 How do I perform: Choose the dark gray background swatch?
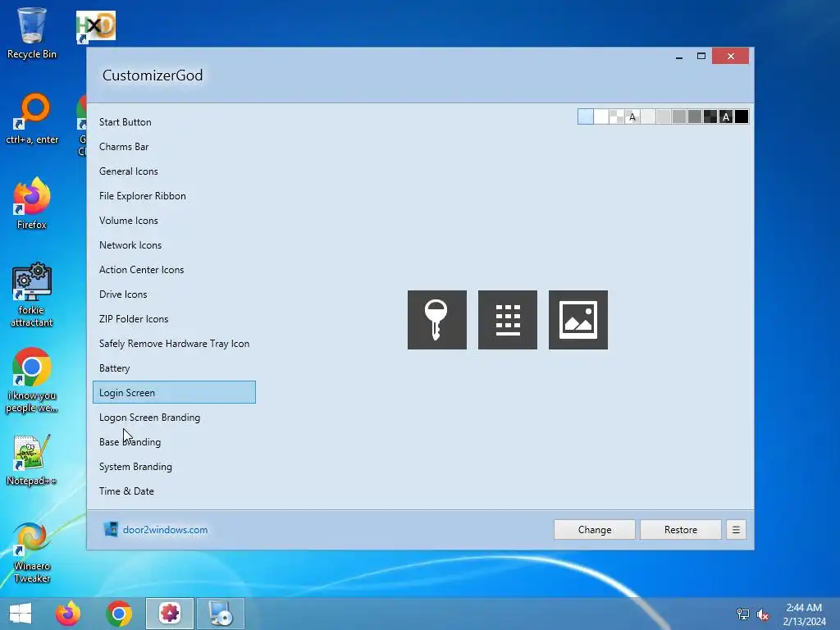(694, 116)
